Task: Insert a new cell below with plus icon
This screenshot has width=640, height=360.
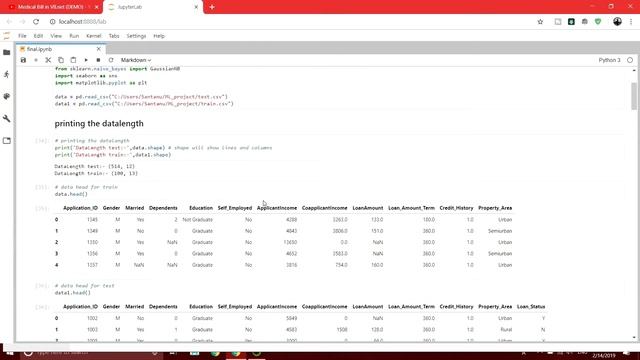Action: [36, 60]
